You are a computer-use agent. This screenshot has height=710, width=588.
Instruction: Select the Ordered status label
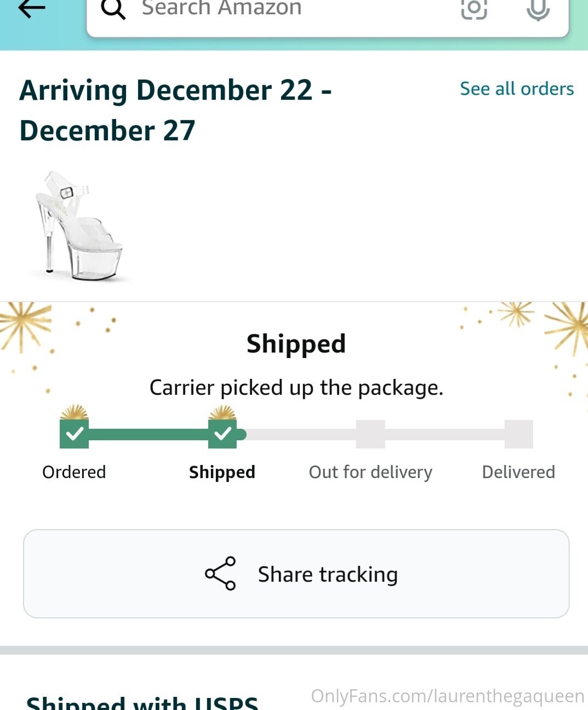pos(74,472)
